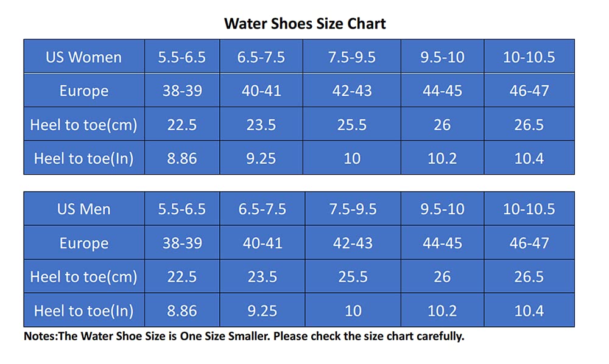The image size is (609, 364).
Task: Click the Notes text below the tables
Action: coord(244,336)
